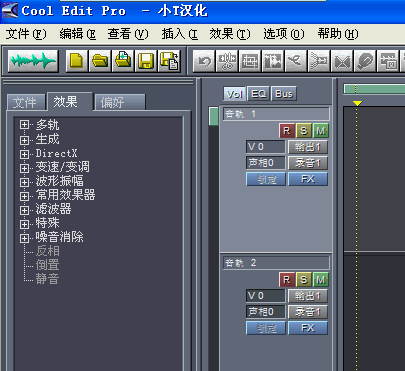Click the undo arrow toolbar icon

tap(204, 61)
